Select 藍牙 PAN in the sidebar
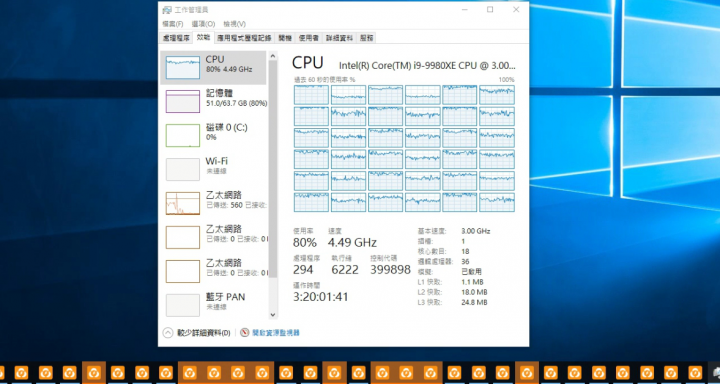 coord(213,305)
